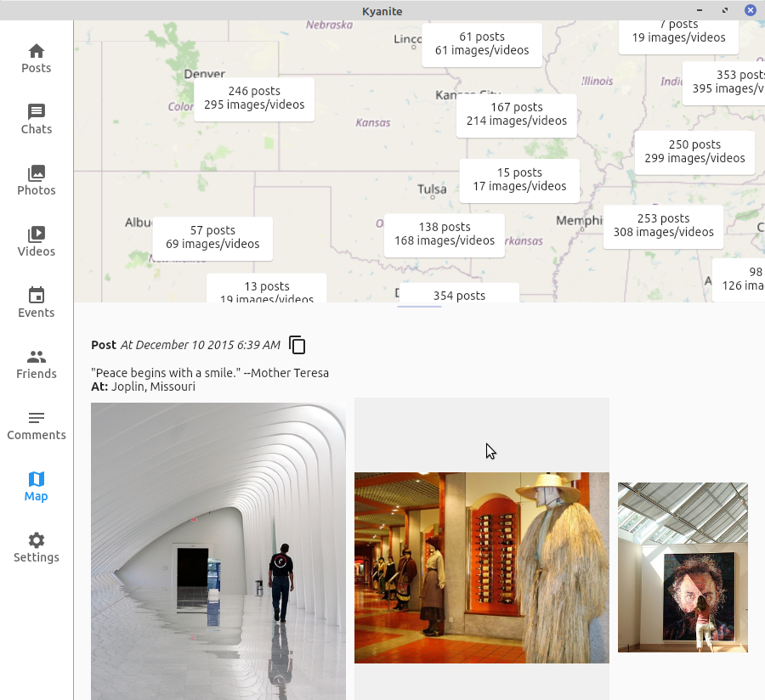Copy post using the clipboard icon
This screenshot has height=700, width=765.
(x=297, y=345)
